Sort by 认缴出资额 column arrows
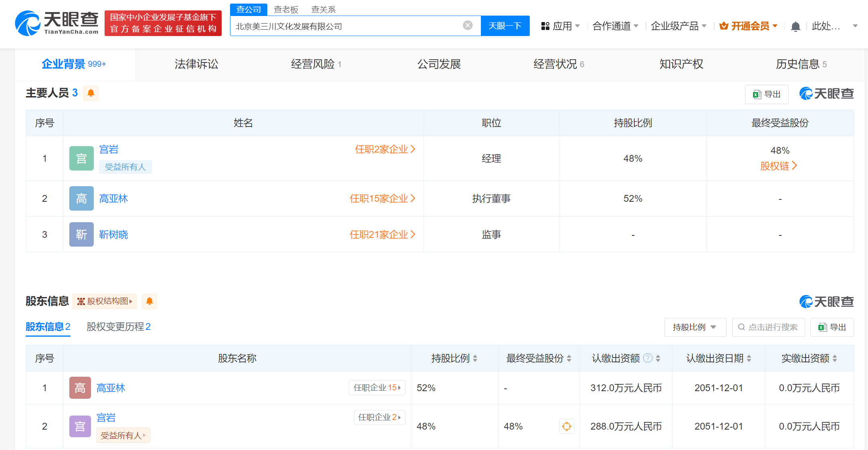The image size is (868, 450). coord(658,358)
